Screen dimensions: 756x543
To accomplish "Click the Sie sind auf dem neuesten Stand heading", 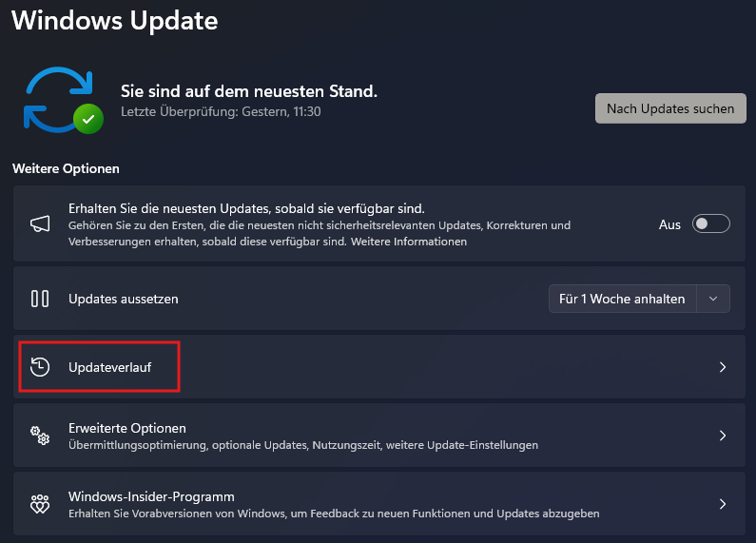I will click(x=249, y=90).
